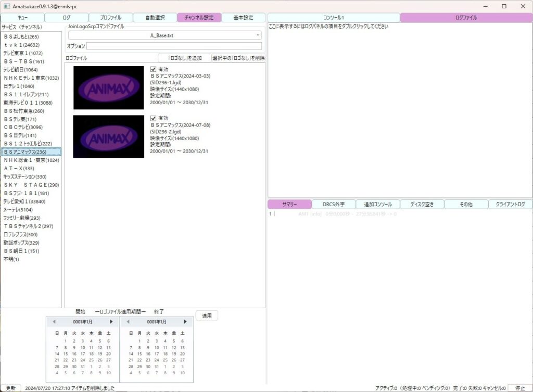
Task: Uncheck 有効 for the 2024-03-03 logo
Action: click(153, 69)
